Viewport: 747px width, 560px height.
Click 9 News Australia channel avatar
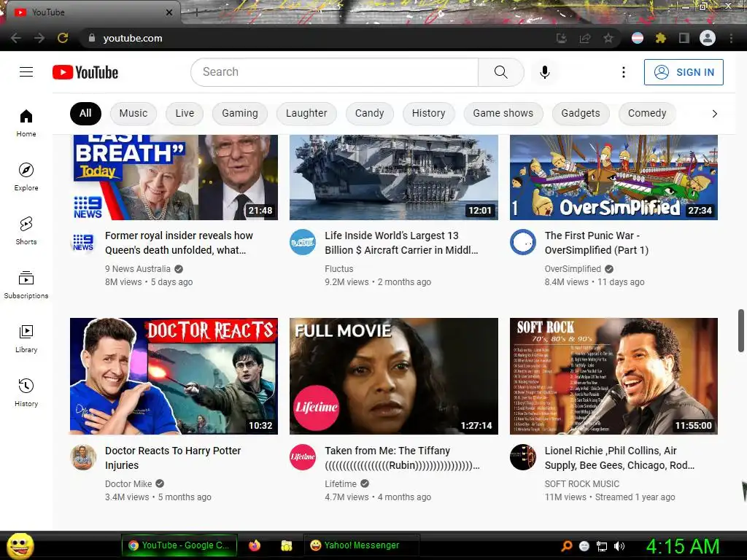click(83, 242)
